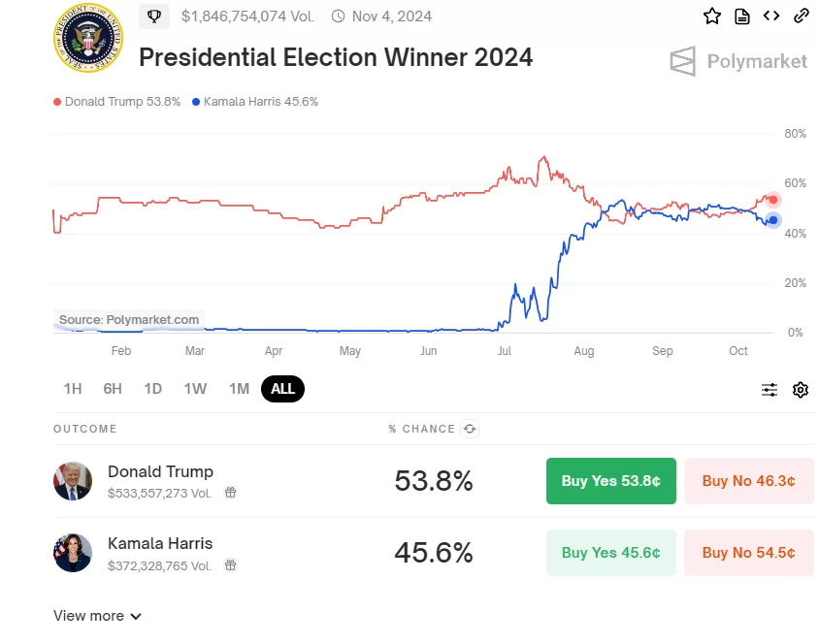The height and width of the screenshot is (644, 819).
Task: Open the chart filter sliders icon
Action: (770, 390)
